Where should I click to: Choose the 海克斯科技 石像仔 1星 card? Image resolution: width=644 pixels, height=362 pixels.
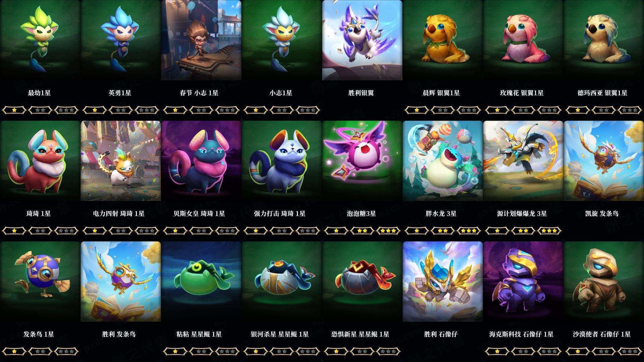click(x=523, y=282)
